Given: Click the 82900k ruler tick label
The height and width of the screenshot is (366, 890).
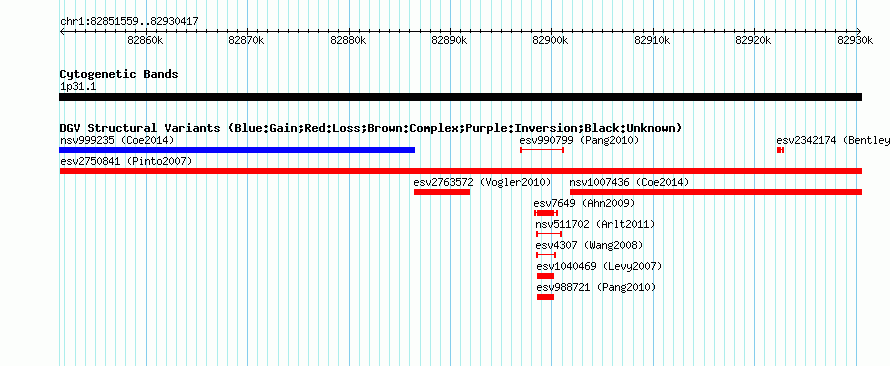Looking at the screenshot, I should [551, 41].
